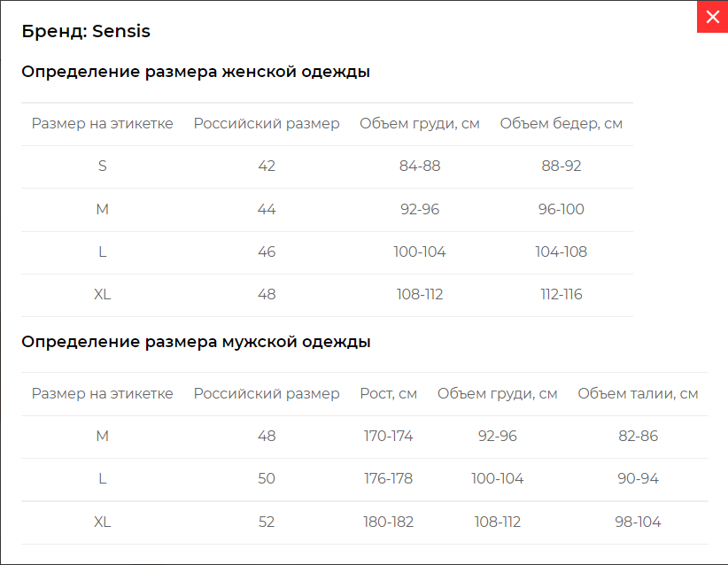Click hip measurement 112-116 cell

(561, 294)
